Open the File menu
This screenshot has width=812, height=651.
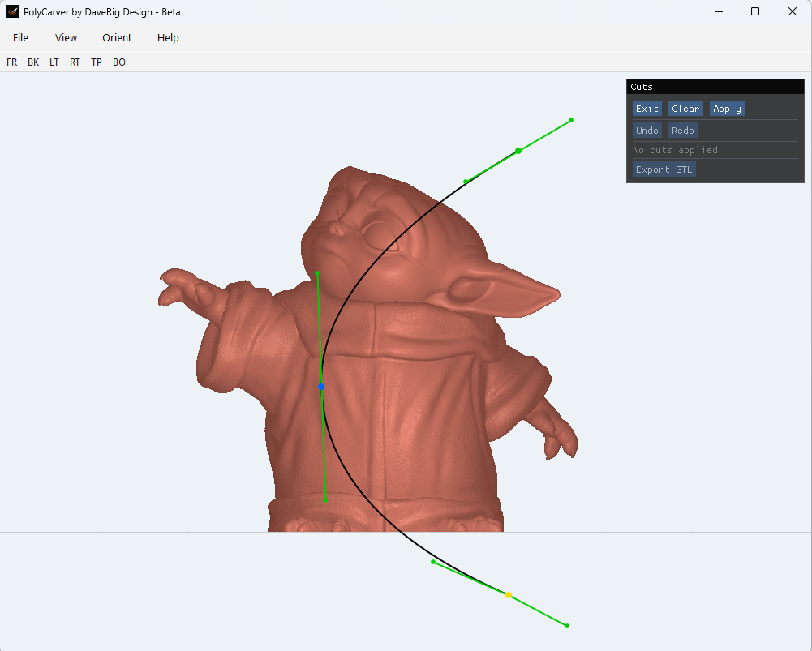(x=21, y=38)
